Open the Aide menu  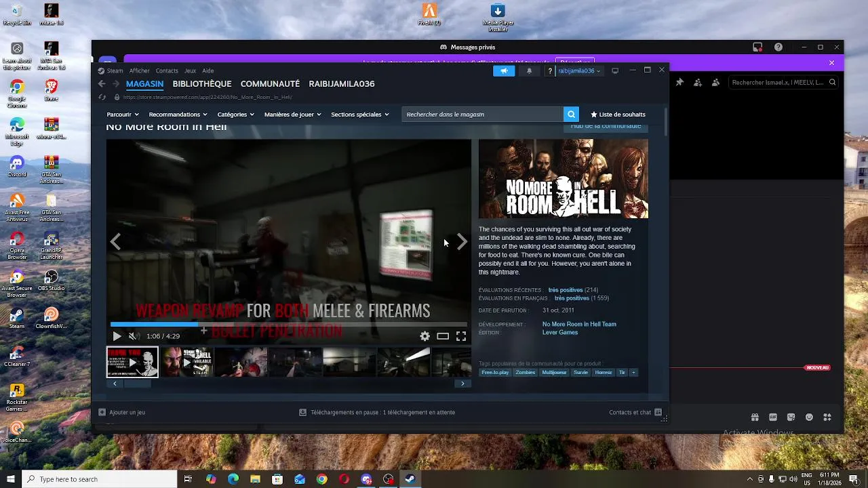point(208,70)
